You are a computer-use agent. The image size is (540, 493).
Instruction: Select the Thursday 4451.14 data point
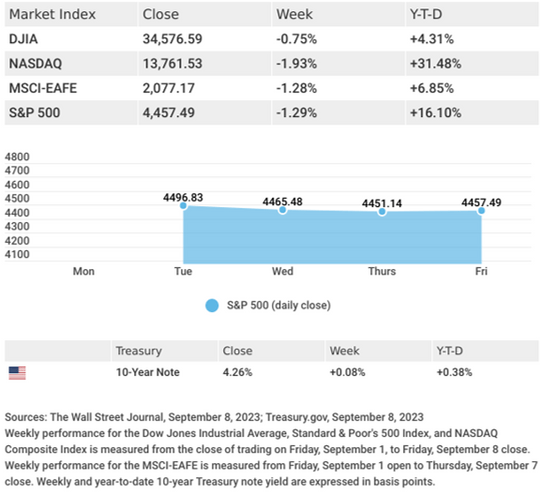coord(382,212)
